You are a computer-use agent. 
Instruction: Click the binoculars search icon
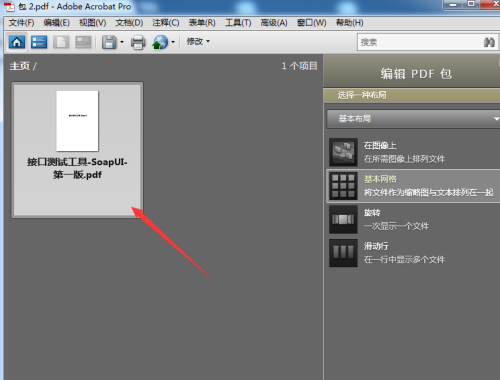(x=489, y=42)
